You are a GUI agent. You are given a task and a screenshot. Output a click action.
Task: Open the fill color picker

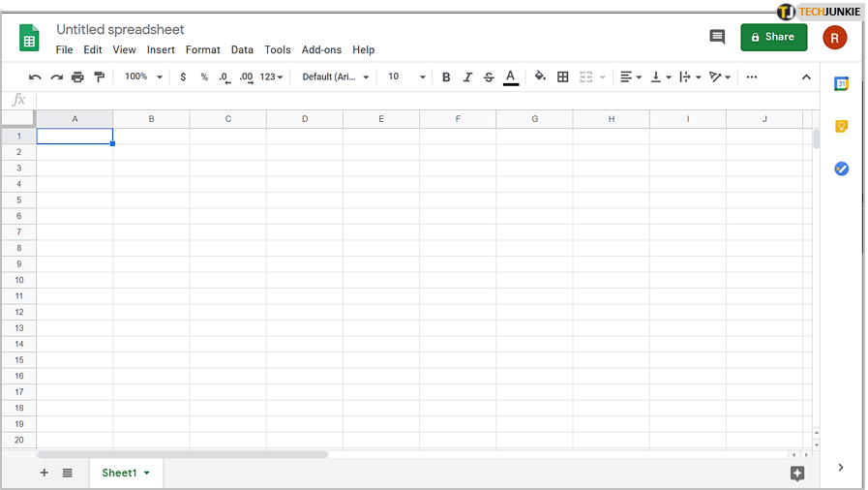(540, 77)
